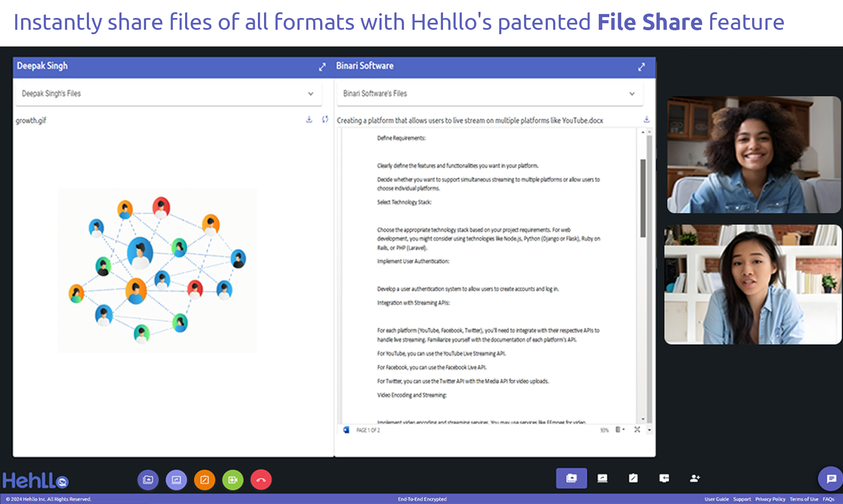The width and height of the screenshot is (843, 504).
Task: Open the document view mode dropdown
Action: [x=620, y=430]
